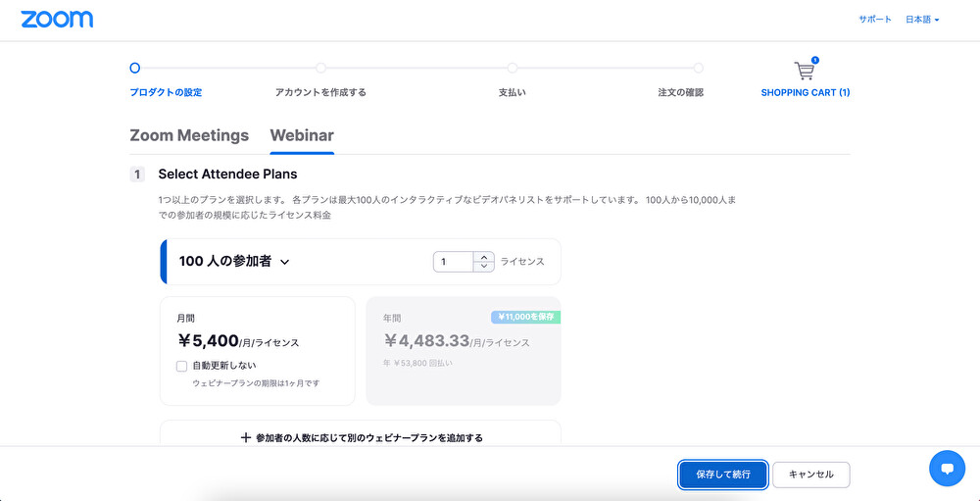Screen dimensions: 980x501
Task: Go to 支払い step
Action: pos(512,92)
